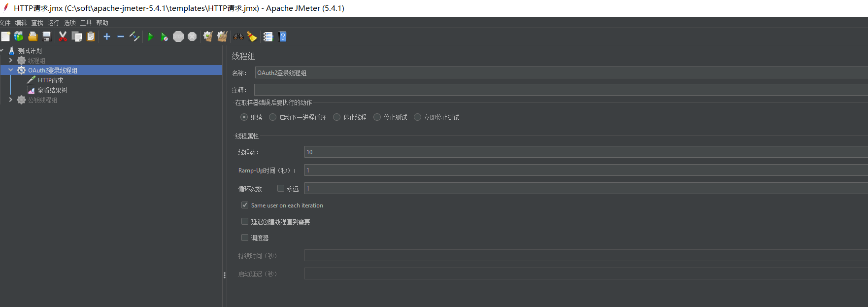Open the 帮助 menu
Image resolution: width=868 pixels, height=307 pixels.
[102, 23]
